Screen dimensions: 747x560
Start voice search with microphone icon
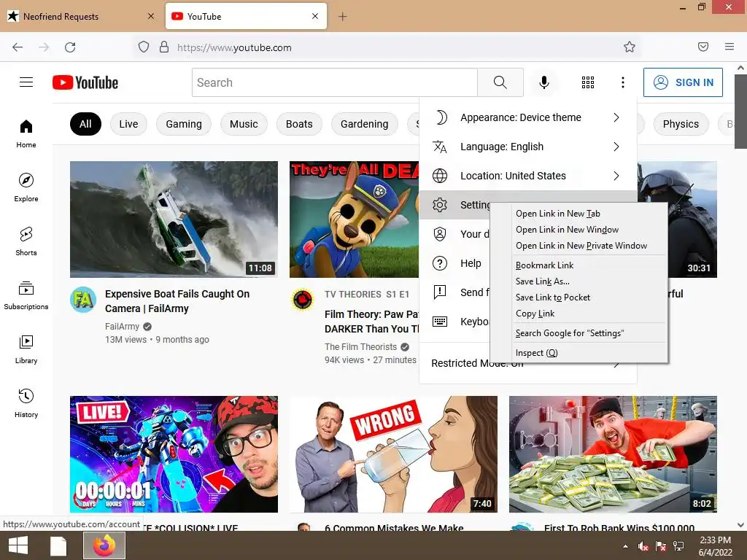click(x=543, y=82)
